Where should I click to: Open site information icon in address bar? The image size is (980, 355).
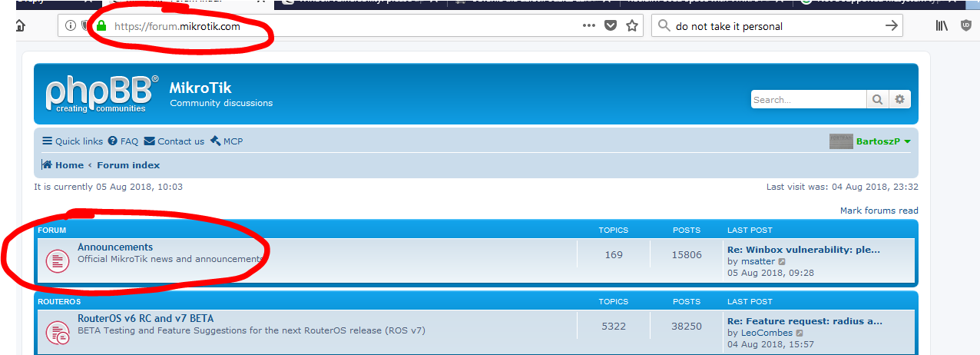[71, 26]
